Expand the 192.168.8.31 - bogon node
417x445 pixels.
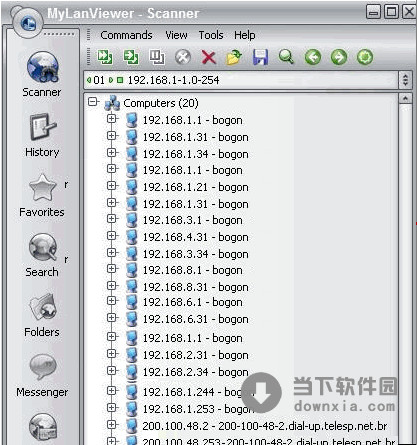tap(112, 285)
